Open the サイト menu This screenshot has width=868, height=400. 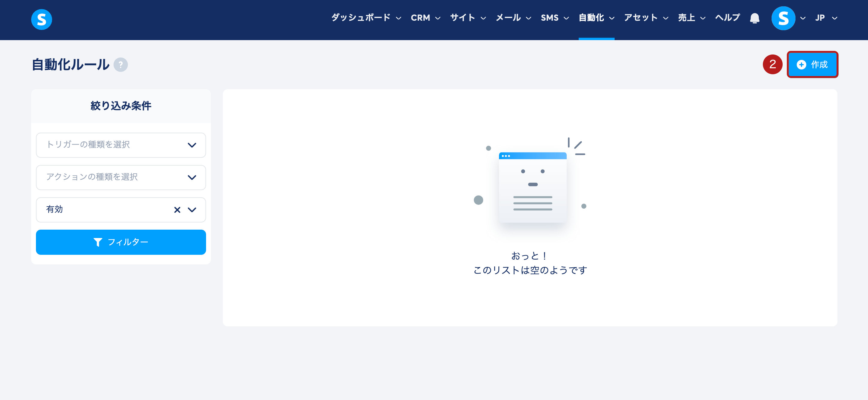click(468, 18)
